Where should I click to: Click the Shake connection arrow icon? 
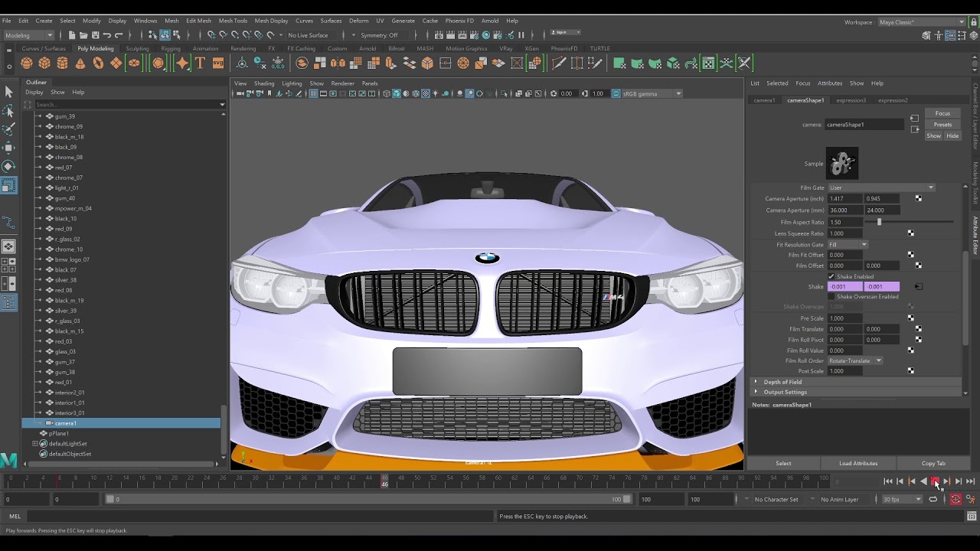click(918, 286)
